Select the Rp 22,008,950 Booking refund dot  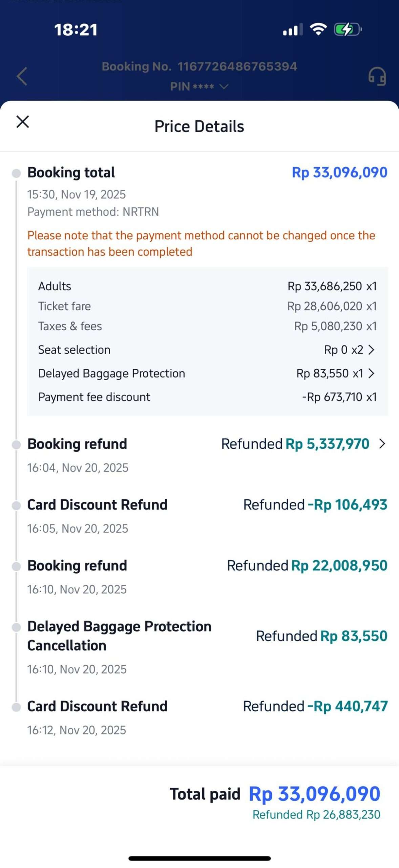click(x=16, y=566)
